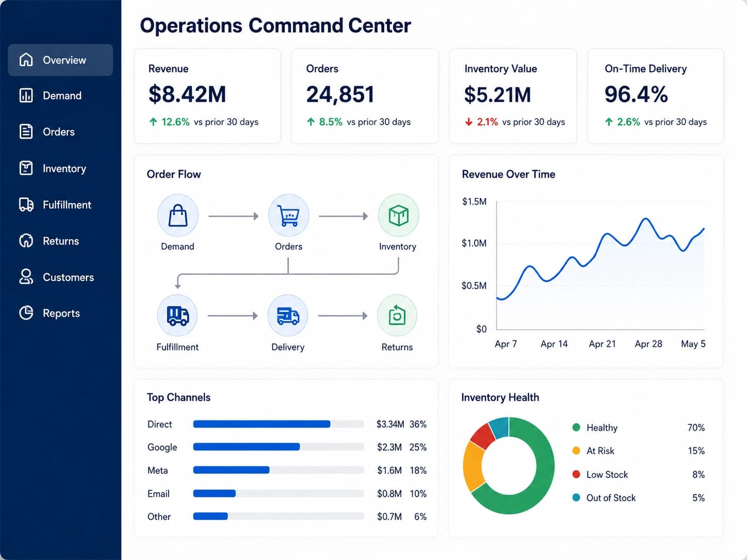Click the Direct channel progress bar

point(279,424)
